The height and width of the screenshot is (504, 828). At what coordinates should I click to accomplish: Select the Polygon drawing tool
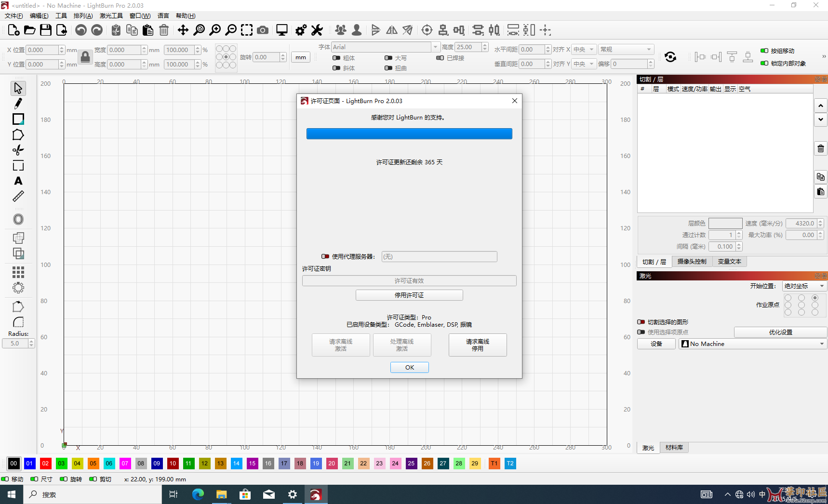coord(18,135)
